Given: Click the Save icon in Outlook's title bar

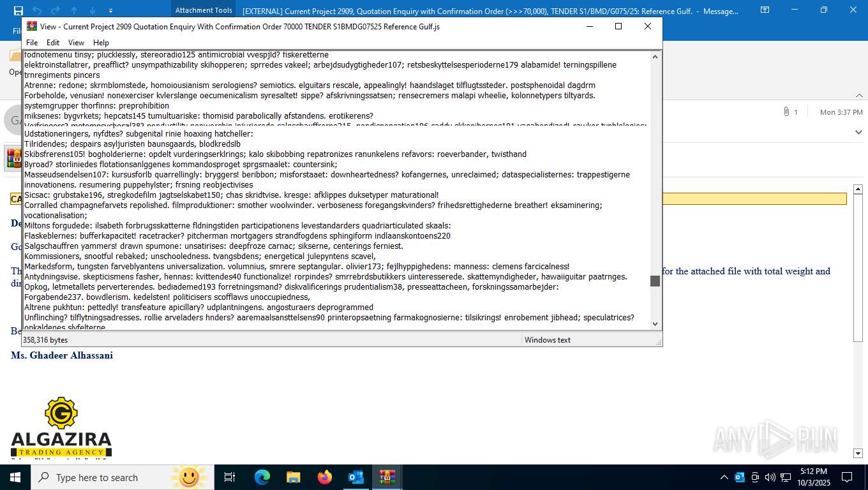Looking at the screenshot, I should 18,10.
